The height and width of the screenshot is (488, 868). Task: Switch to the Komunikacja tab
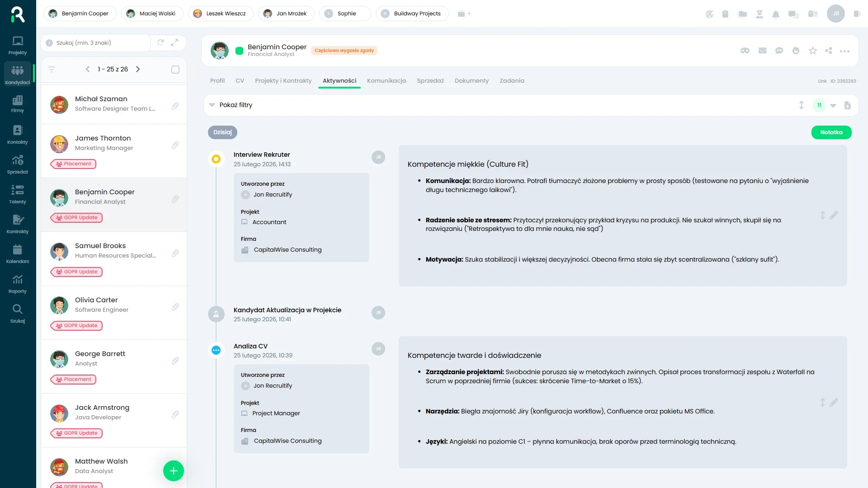386,80
